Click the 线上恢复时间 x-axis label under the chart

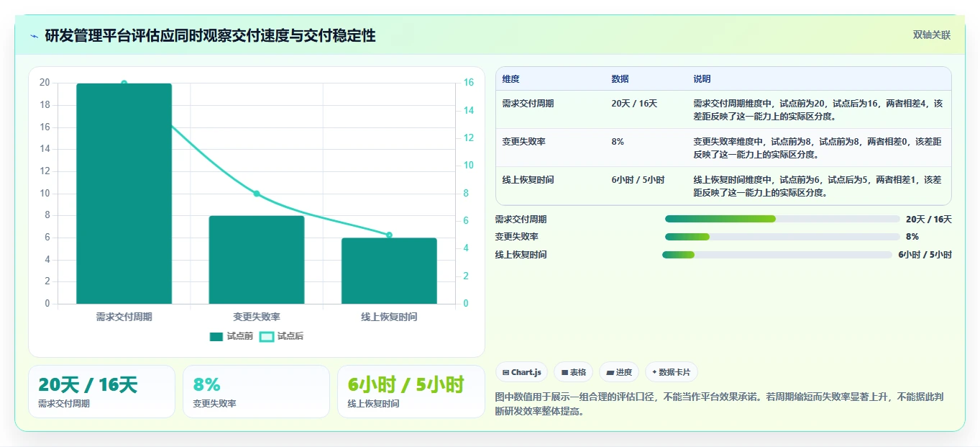click(x=389, y=317)
